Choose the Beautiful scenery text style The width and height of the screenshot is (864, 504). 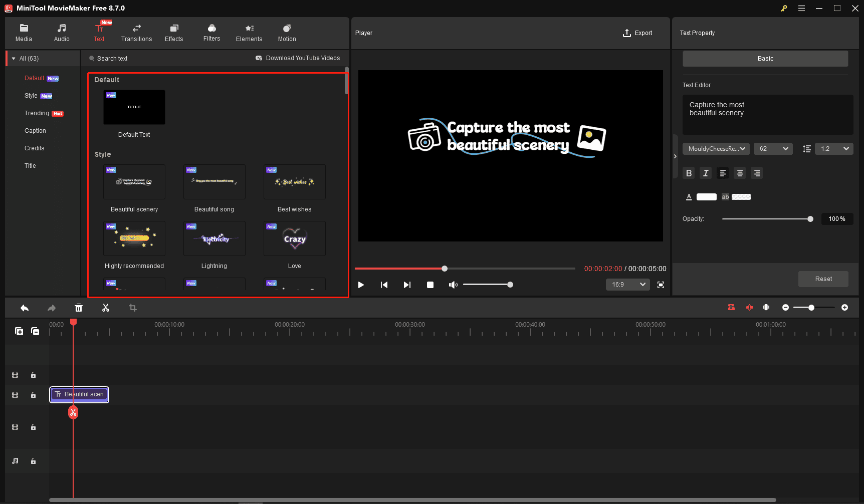tap(134, 182)
